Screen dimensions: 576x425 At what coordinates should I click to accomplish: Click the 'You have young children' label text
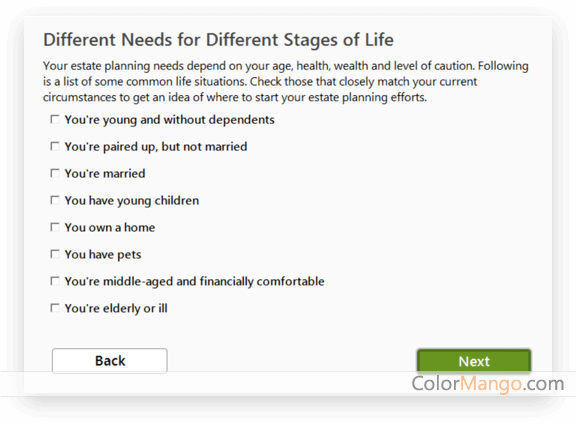pyautogui.click(x=132, y=201)
